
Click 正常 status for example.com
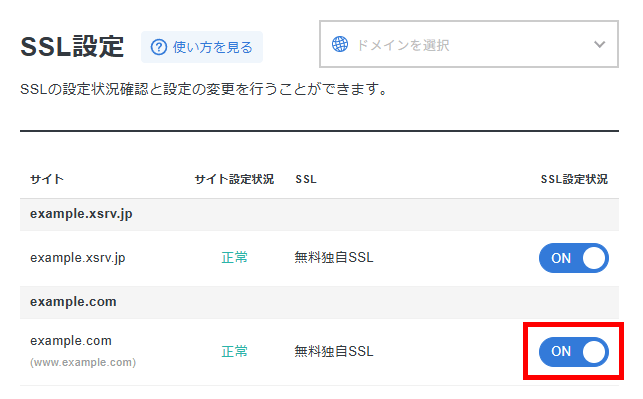(x=235, y=351)
